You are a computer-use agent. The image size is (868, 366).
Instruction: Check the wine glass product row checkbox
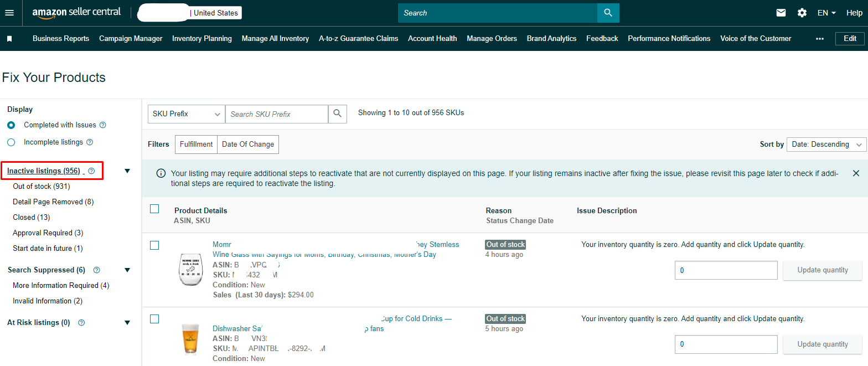[x=154, y=245]
